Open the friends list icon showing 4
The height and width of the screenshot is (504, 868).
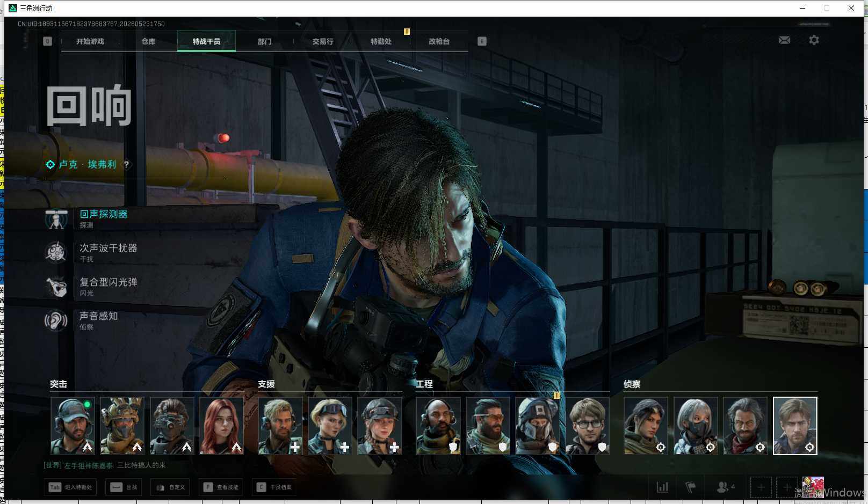726,487
